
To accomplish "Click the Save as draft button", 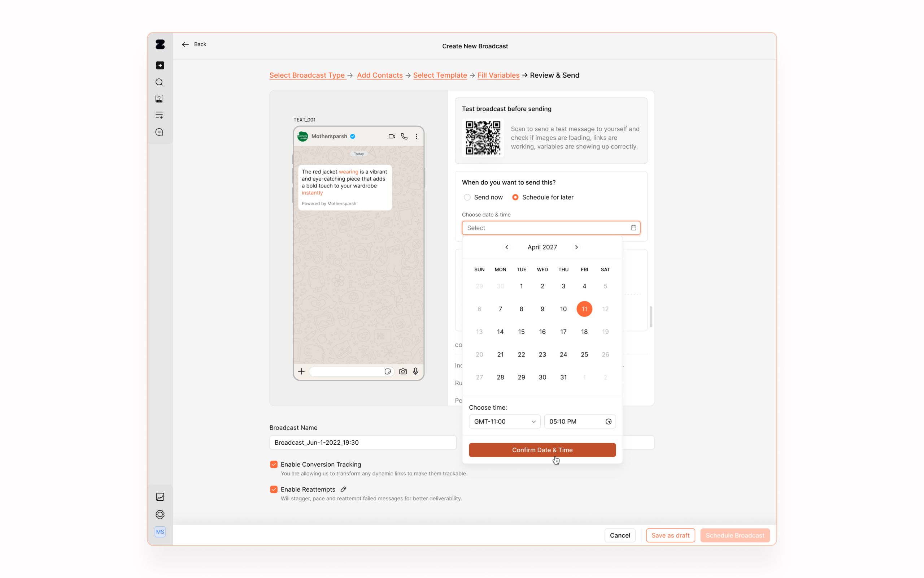I will point(671,535).
